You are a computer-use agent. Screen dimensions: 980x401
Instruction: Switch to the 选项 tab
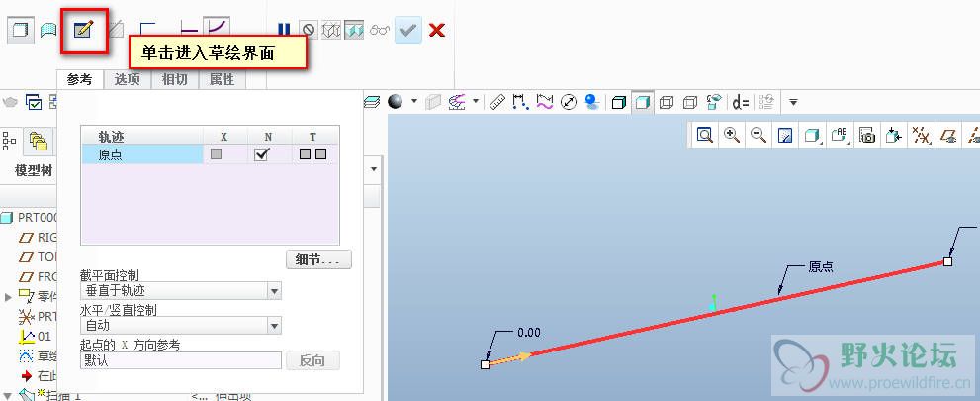point(127,79)
